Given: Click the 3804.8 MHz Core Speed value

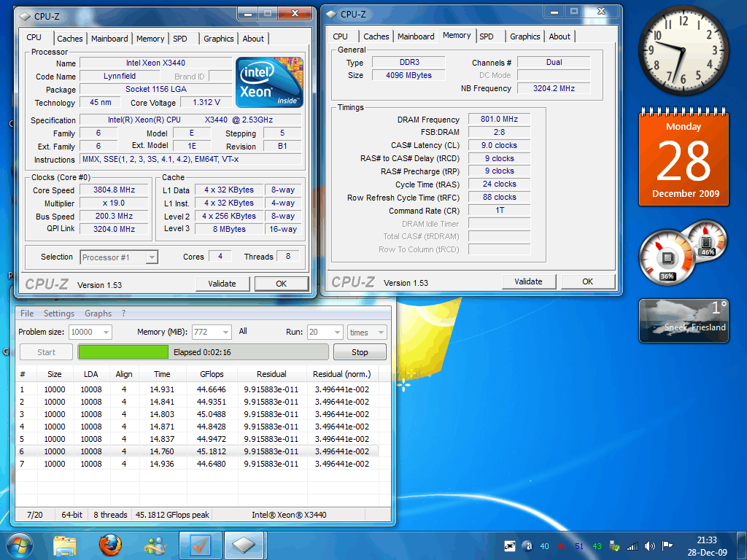Looking at the screenshot, I should (x=115, y=190).
